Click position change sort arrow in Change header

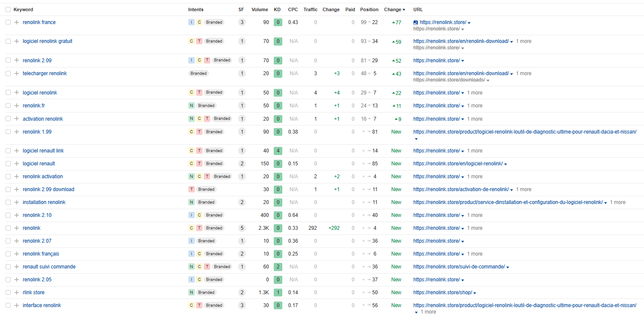click(404, 10)
